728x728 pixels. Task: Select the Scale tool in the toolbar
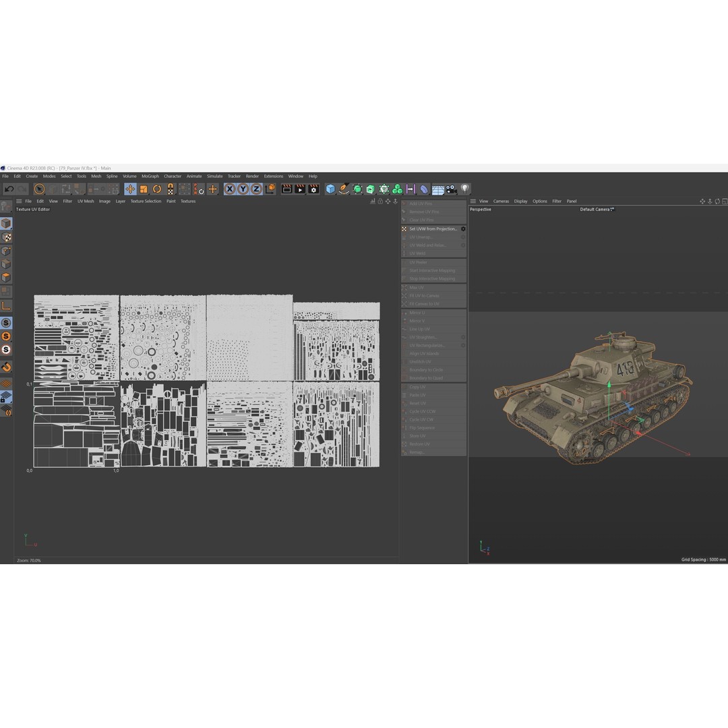pos(144,189)
